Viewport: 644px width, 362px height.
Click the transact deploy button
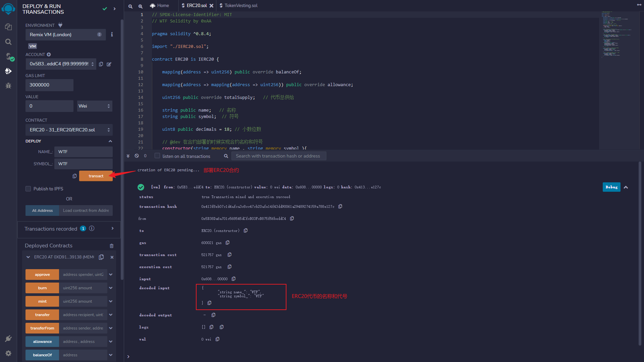point(96,176)
